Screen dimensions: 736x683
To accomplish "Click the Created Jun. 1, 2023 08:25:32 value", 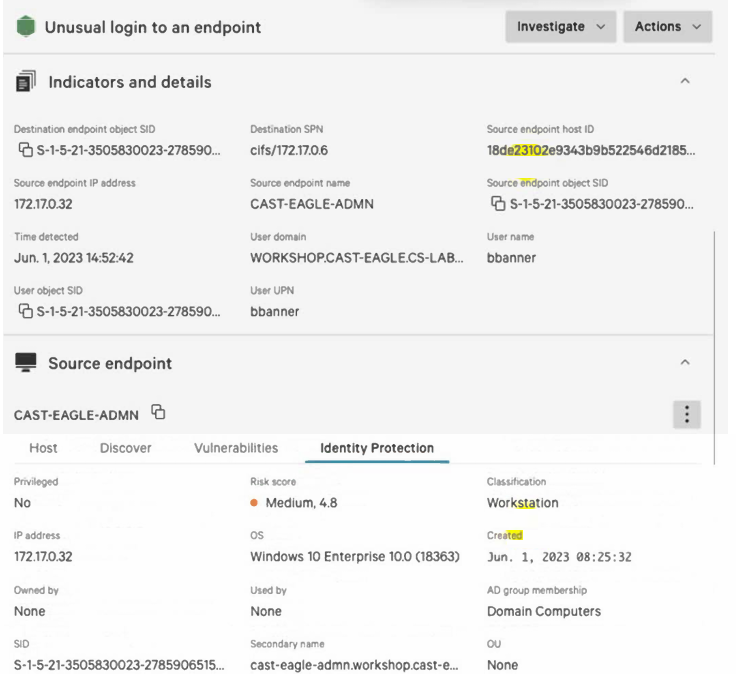I will coord(559,557).
